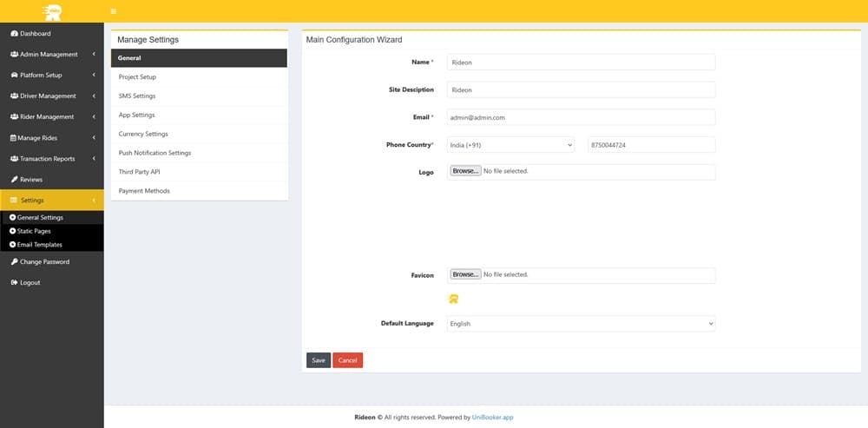Screen dimensions: 868x428
Task: Click the Reviews icon in sidebar
Action: pos(14,180)
